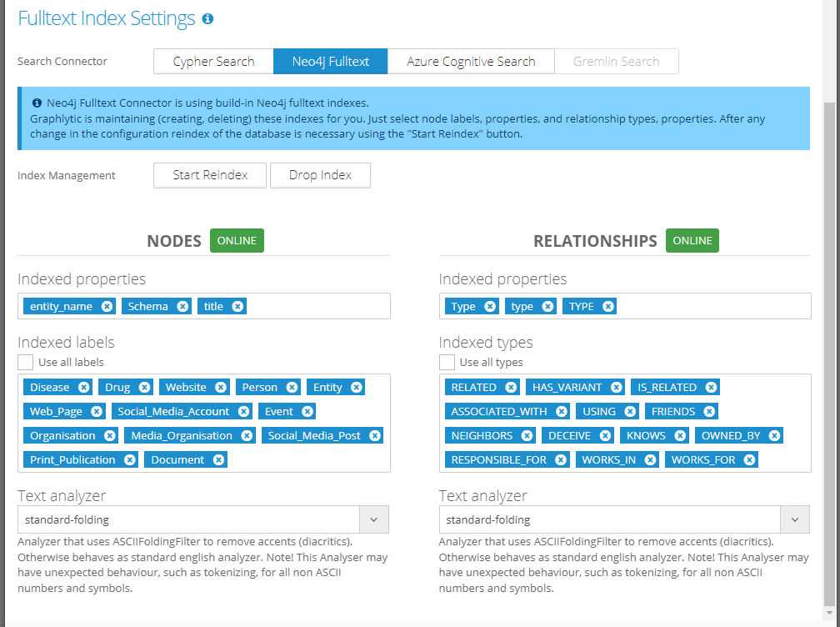Open the Nodes text analyzer dropdown
The width and height of the screenshot is (840, 627).
(373, 519)
